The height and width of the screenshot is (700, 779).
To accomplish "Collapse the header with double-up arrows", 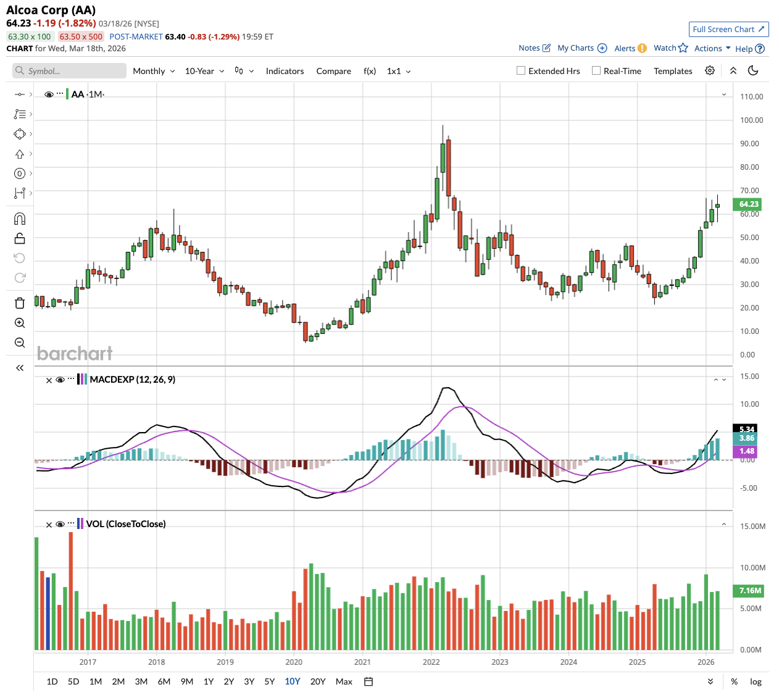I will pyautogui.click(x=733, y=70).
